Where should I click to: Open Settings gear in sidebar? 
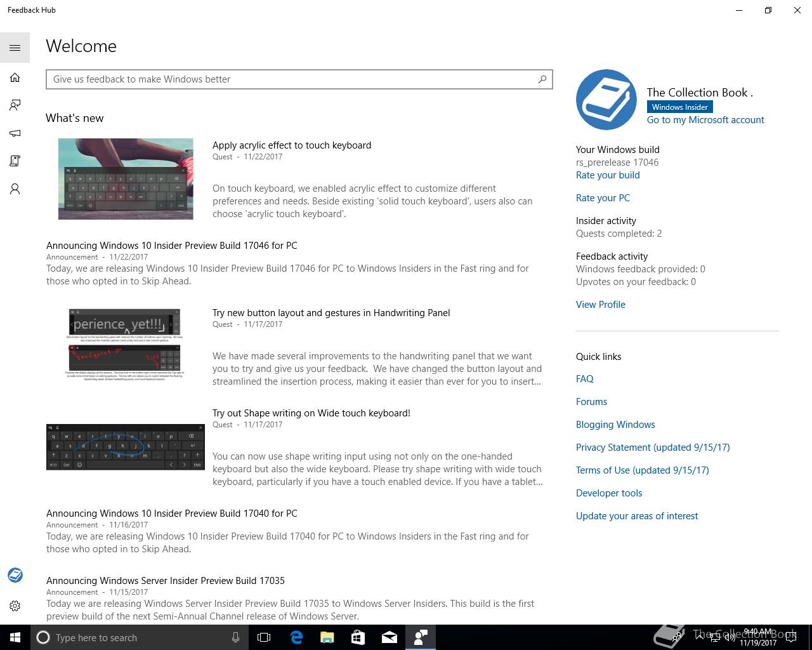click(x=15, y=606)
